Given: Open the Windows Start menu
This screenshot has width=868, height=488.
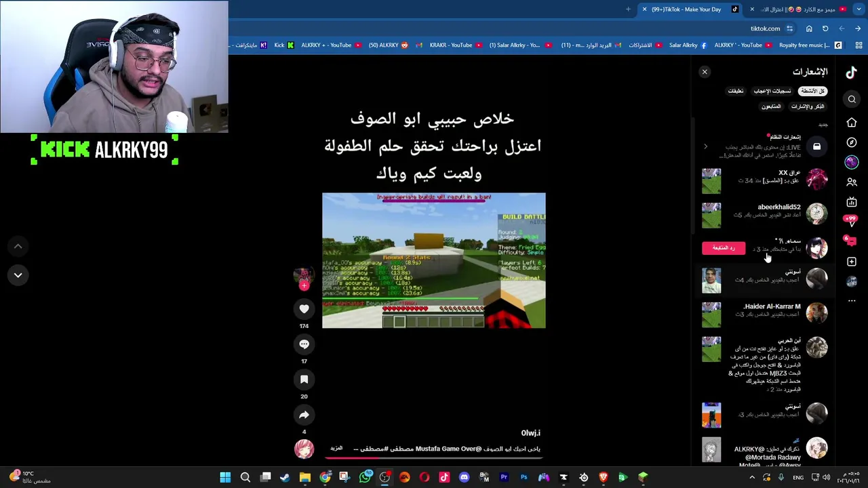Looking at the screenshot, I should (225, 478).
